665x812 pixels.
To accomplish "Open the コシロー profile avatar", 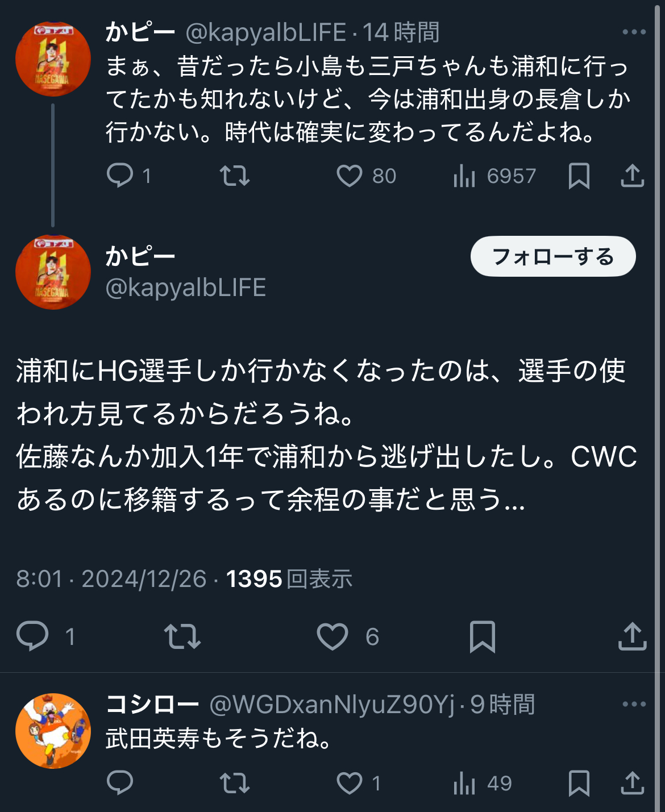I will [x=53, y=731].
